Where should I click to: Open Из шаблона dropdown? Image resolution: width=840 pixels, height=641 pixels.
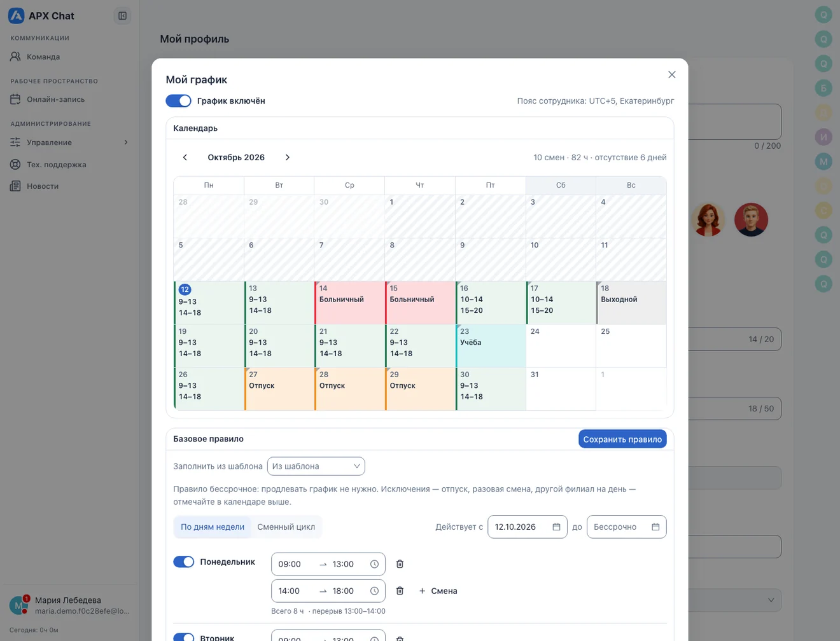[x=316, y=466]
